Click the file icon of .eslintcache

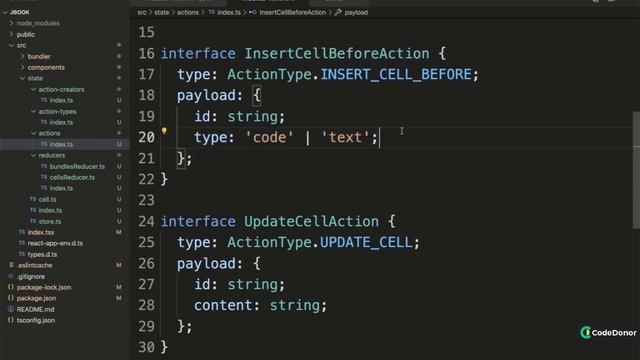(x=11, y=265)
